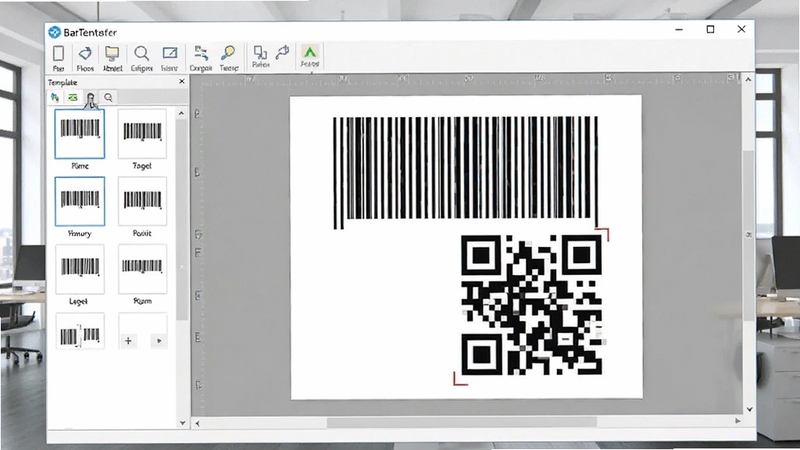Open the folder icon in the toolbar
The image size is (800, 450).
coord(112,53)
